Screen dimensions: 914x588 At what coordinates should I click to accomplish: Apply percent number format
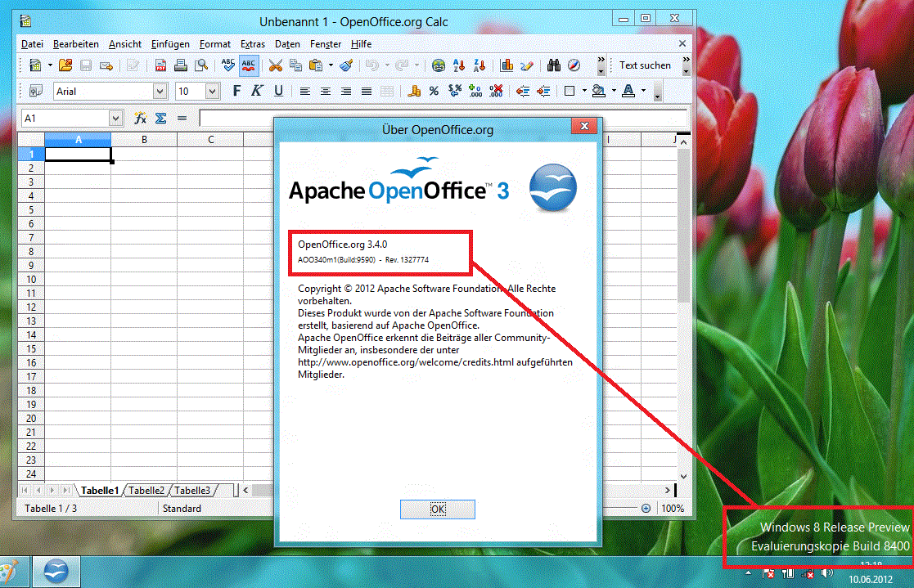coord(434,91)
